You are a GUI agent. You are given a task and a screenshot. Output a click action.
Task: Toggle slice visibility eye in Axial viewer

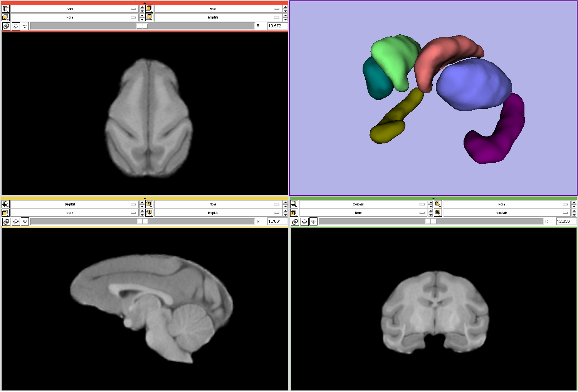[16, 26]
